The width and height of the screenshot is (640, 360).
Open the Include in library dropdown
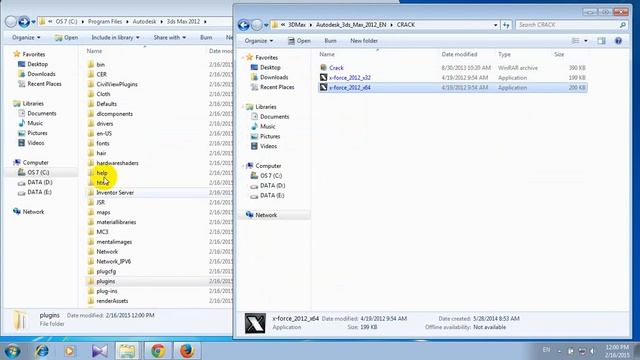coord(115,38)
